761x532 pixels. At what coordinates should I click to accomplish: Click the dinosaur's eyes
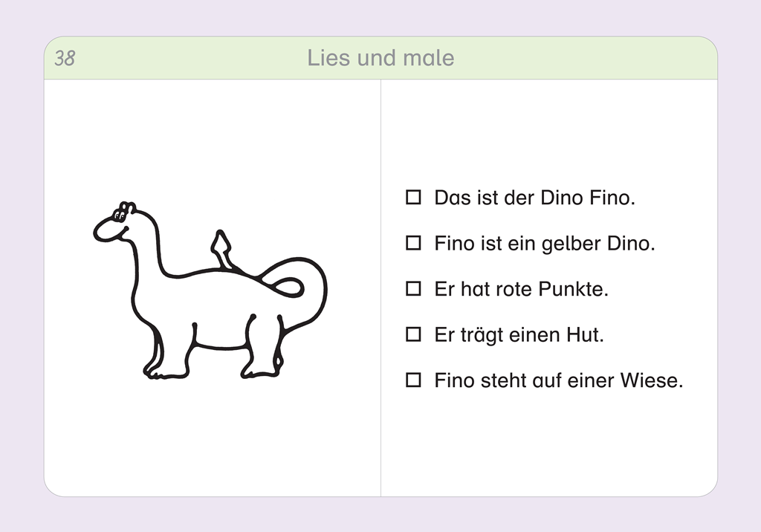tap(120, 213)
